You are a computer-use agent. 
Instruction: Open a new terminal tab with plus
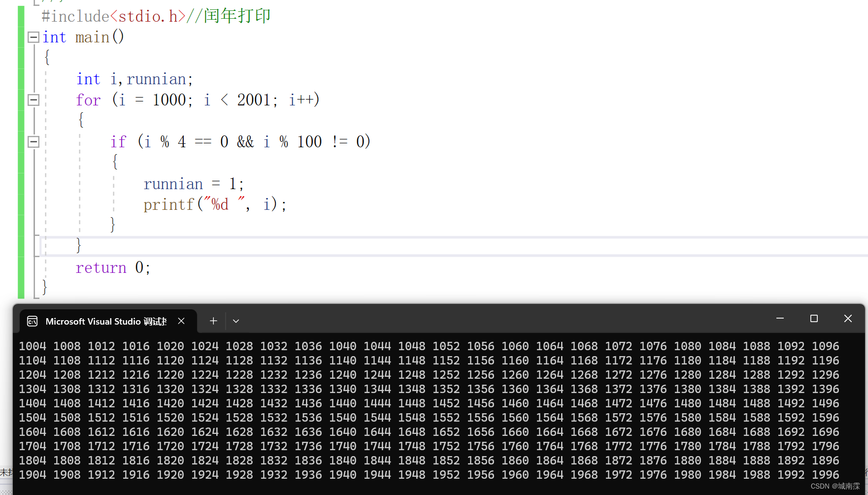click(x=213, y=321)
